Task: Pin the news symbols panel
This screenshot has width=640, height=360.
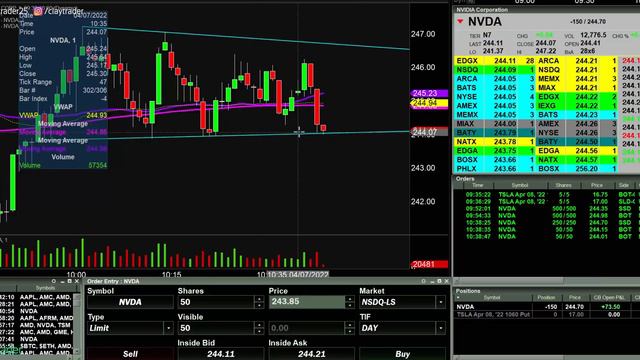Action: click(x=53, y=281)
